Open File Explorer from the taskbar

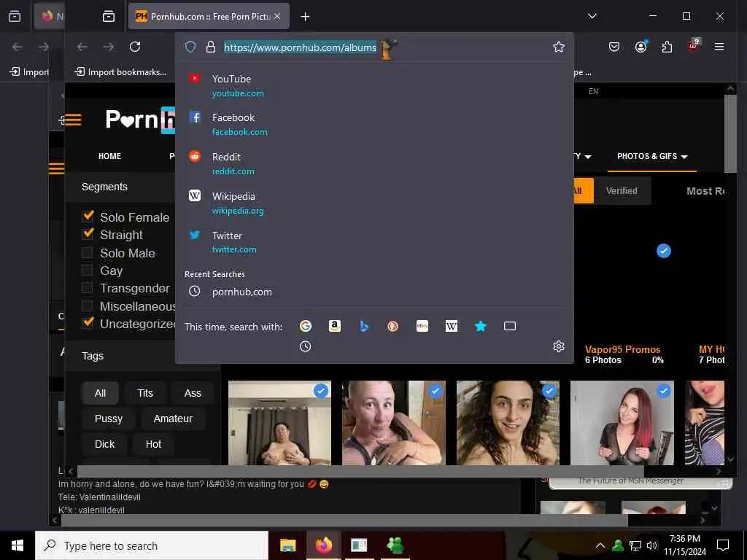(x=287, y=545)
